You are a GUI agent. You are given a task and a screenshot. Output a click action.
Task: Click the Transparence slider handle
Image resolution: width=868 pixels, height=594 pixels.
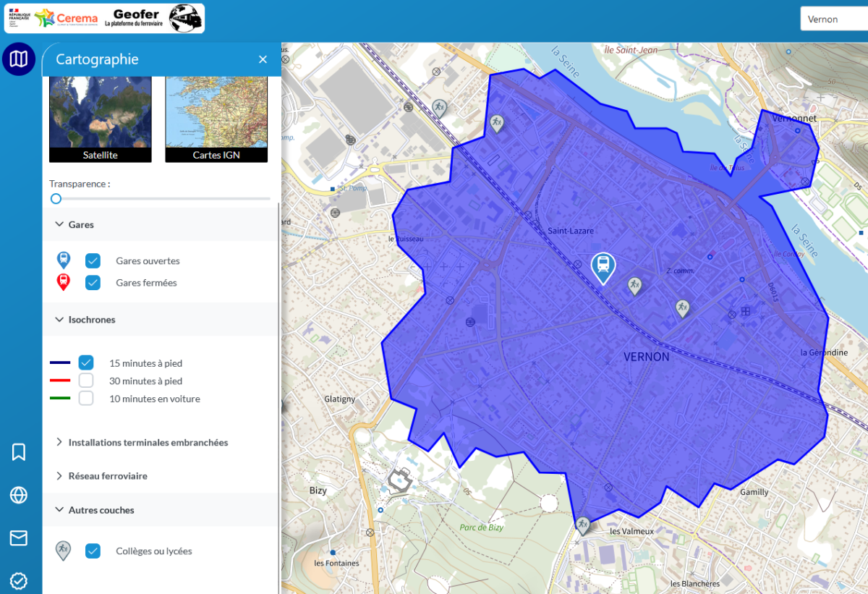tap(56, 199)
